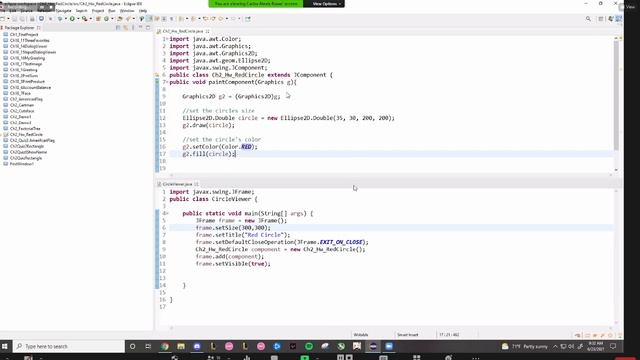Click the clock date in system tray
This screenshot has height=360, width=640.
[596, 347]
